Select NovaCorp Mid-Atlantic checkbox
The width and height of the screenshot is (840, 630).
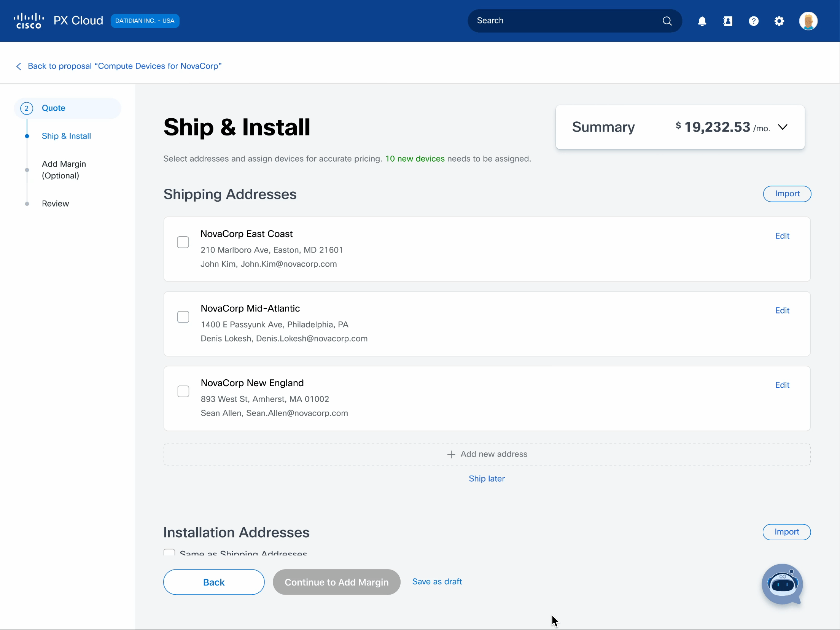point(183,317)
